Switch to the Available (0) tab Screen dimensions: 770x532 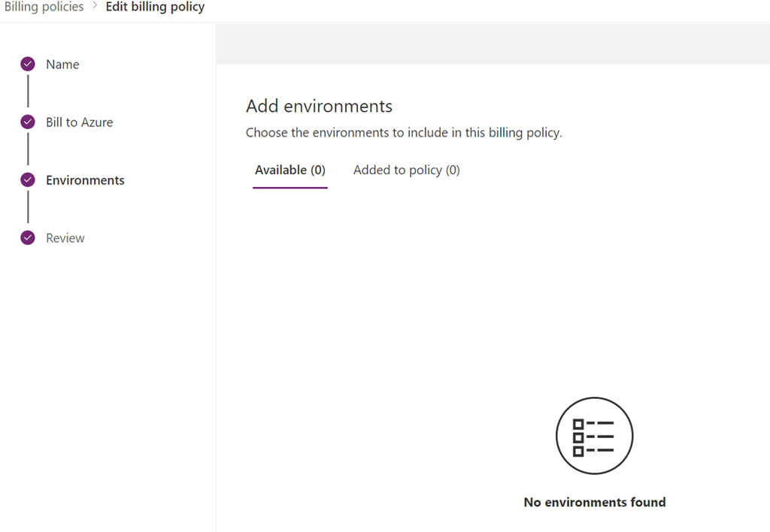pyautogui.click(x=290, y=171)
